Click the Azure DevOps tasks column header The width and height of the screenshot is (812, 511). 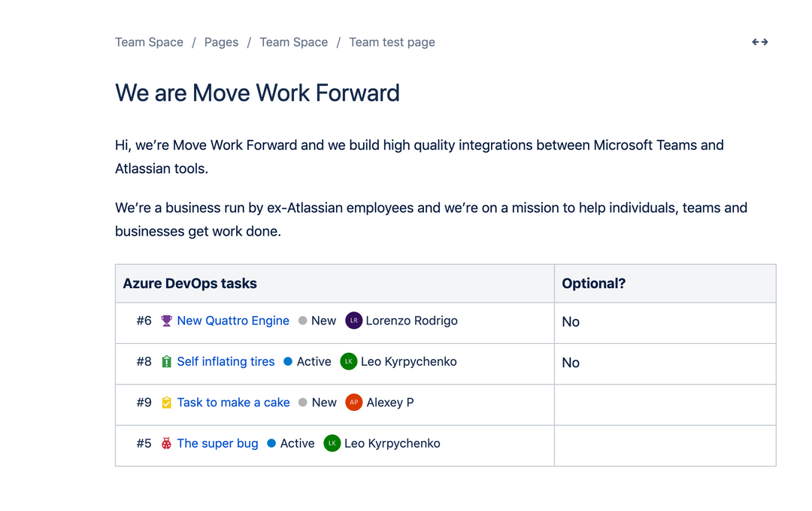tap(189, 283)
